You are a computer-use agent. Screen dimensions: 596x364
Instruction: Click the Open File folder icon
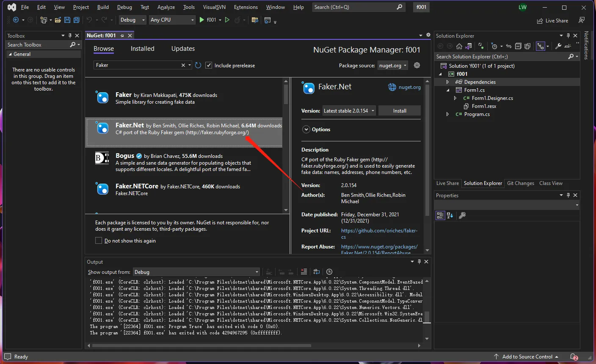[x=58, y=20]
